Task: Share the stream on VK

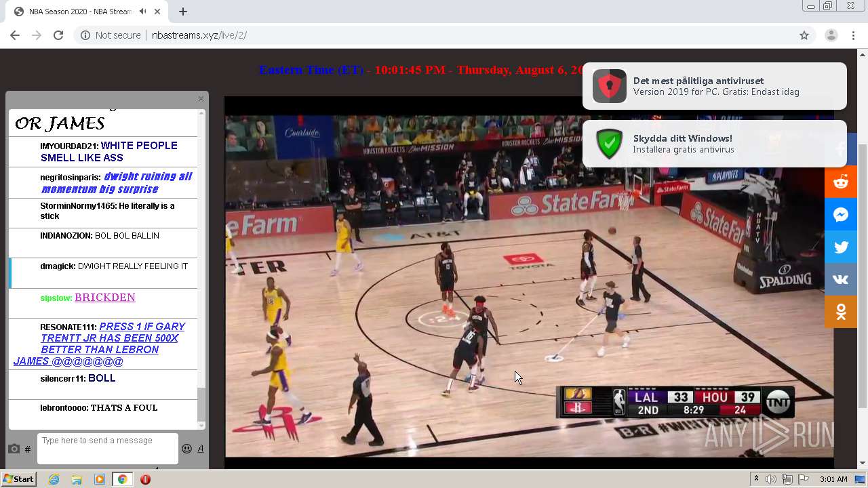Action: (841, 280)
